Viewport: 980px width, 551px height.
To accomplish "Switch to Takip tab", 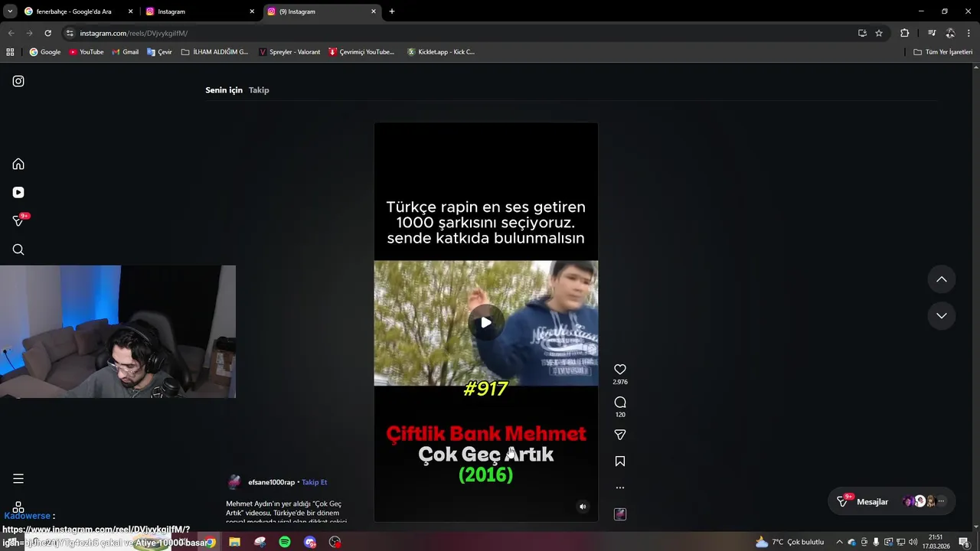I will pos(259,90).
